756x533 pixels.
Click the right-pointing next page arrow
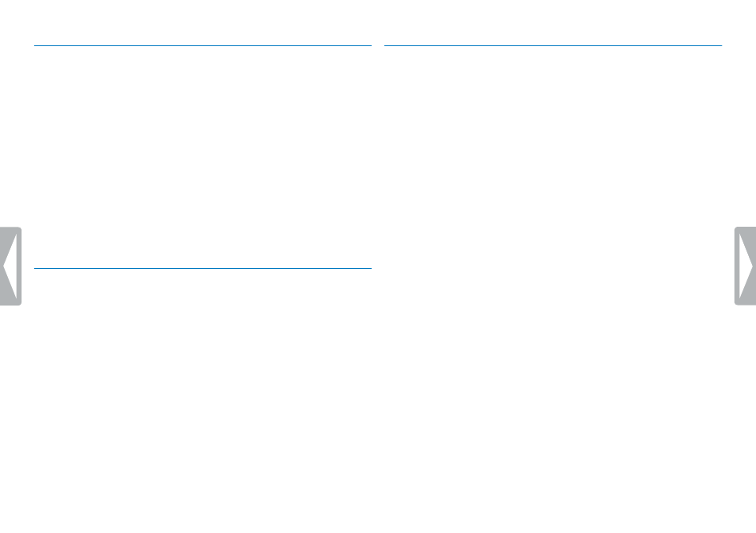746,266
